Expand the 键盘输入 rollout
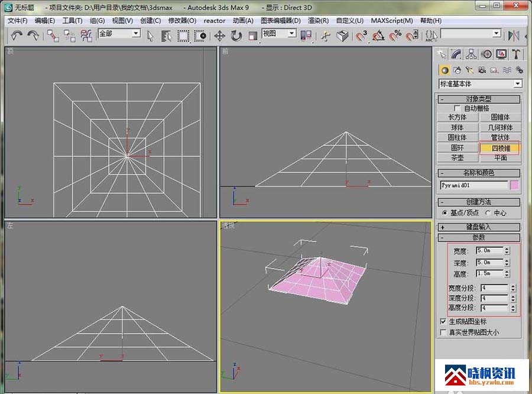This screenshot has width=532, height=394. tap(479, 227)
